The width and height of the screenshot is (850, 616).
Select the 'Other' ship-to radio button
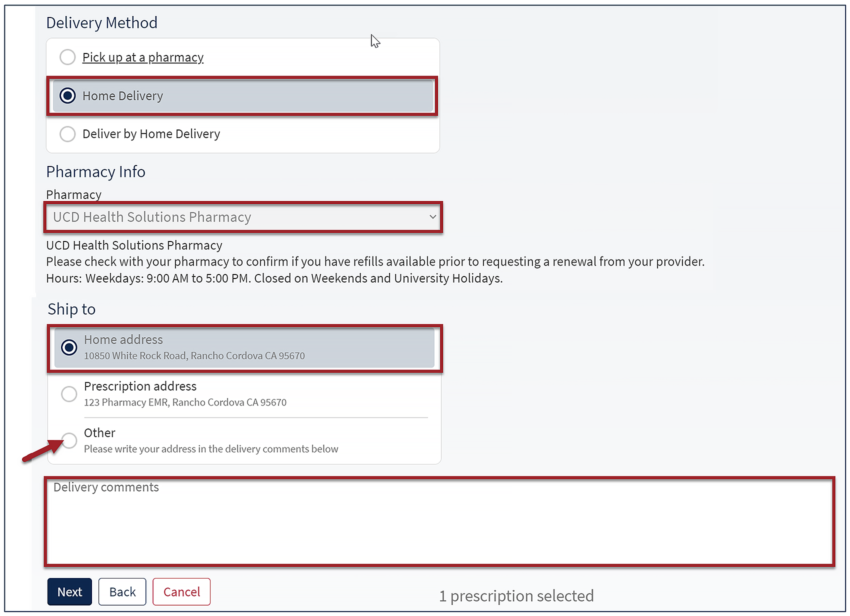[69, 440]
